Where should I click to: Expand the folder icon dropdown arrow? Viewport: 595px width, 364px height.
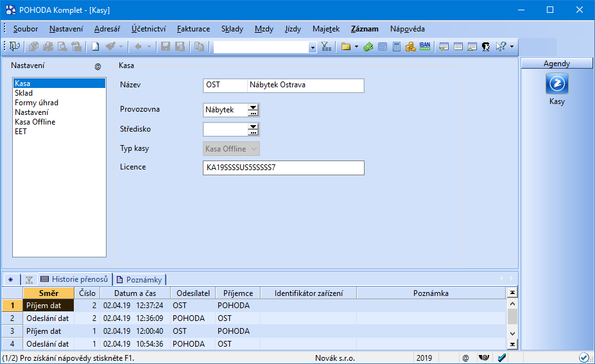(x=356, y=47)
